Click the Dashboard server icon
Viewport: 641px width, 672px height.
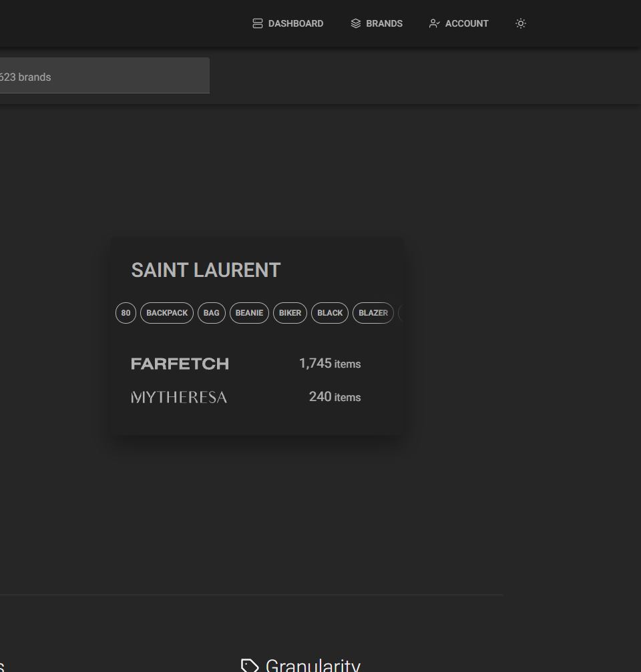(x=258, y=23)
